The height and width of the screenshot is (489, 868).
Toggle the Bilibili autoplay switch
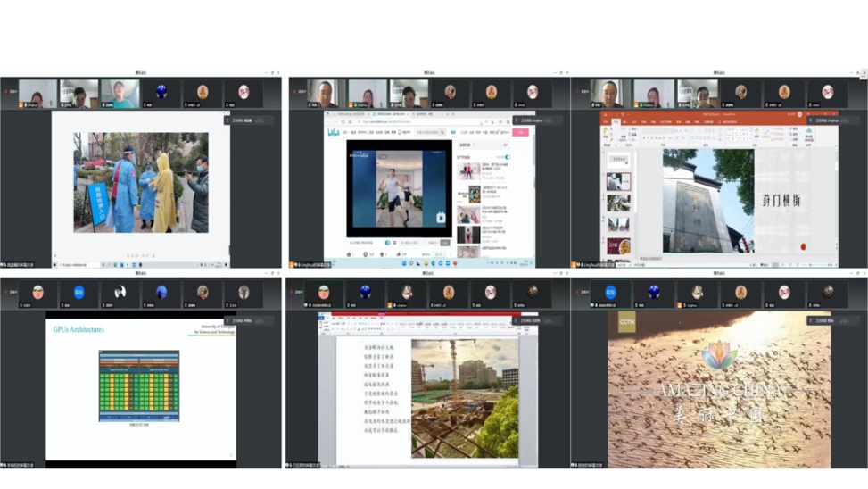(506, 157)
